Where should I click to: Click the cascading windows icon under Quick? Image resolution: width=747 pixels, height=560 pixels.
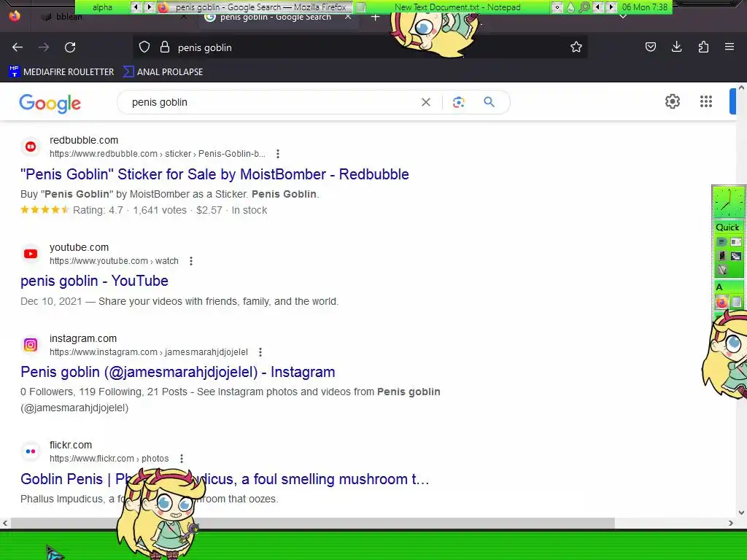point(736,256)
